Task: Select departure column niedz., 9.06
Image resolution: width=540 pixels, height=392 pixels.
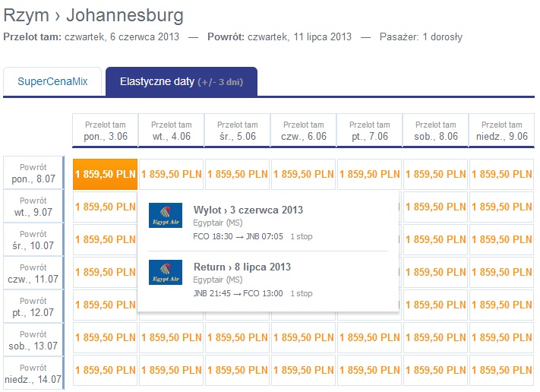Action: 501,131
